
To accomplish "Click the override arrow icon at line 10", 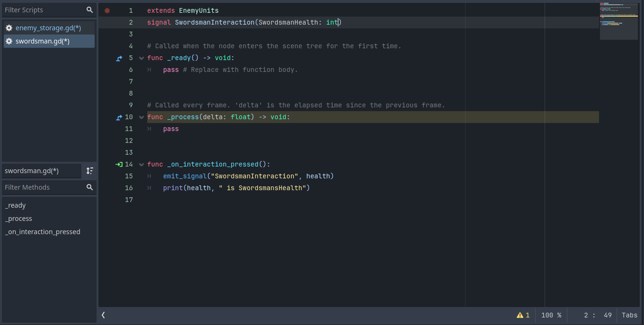I will [119, 117].
